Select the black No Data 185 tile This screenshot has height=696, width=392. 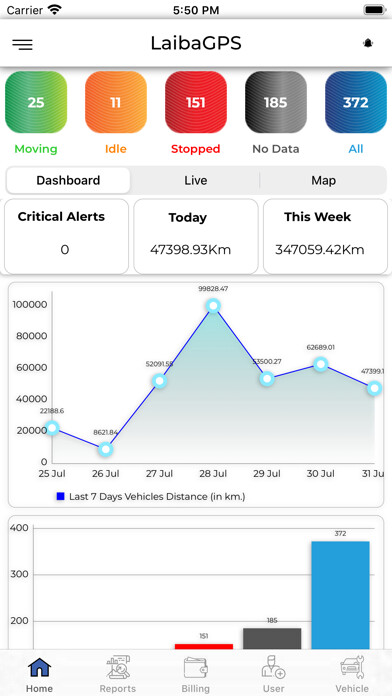(x=276, y=102)
